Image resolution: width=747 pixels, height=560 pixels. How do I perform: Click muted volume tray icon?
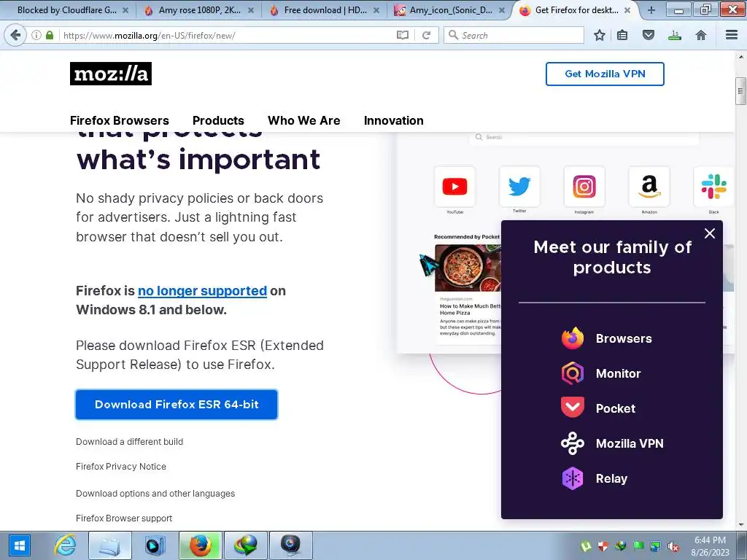673,547
